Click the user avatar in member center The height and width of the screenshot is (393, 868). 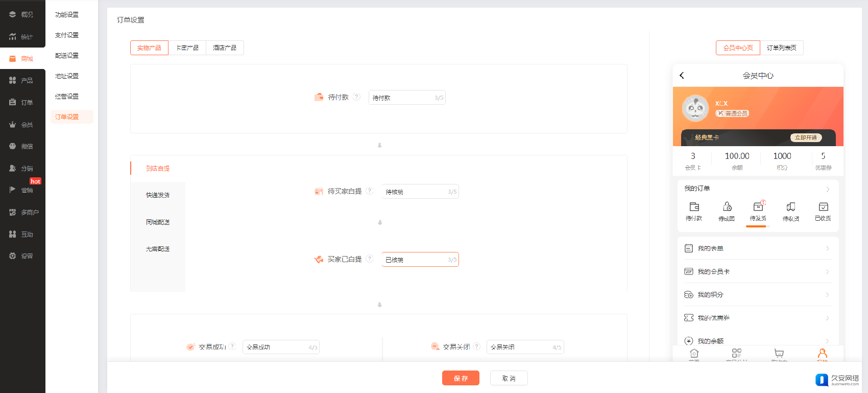pyautogui.click(x=695, y=108)
